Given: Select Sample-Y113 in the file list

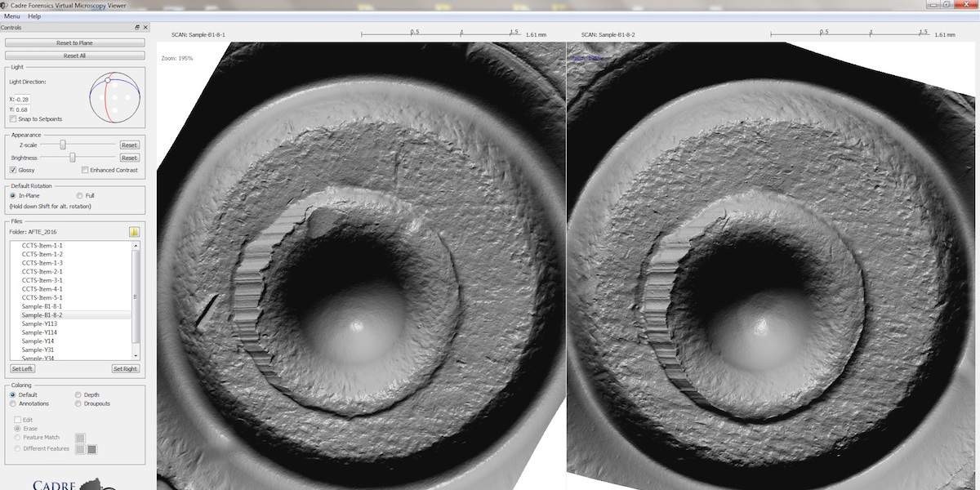Looking at the screenshot, I should tap(39, 323).
